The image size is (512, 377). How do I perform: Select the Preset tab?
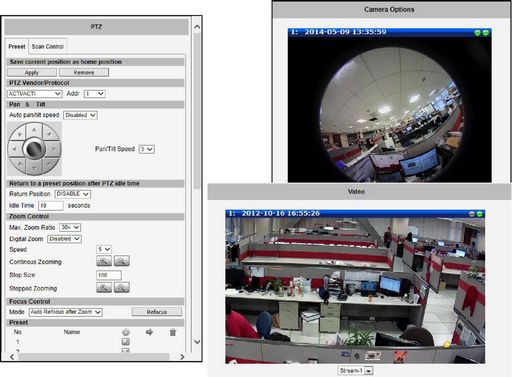click(17, 46)
